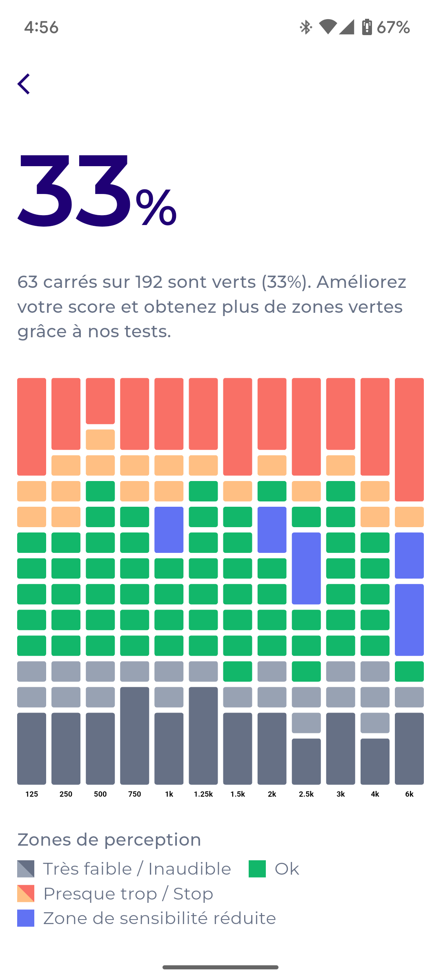Select the 'Presque trop / Stop' legend swatch

click(x=26, y=894)
